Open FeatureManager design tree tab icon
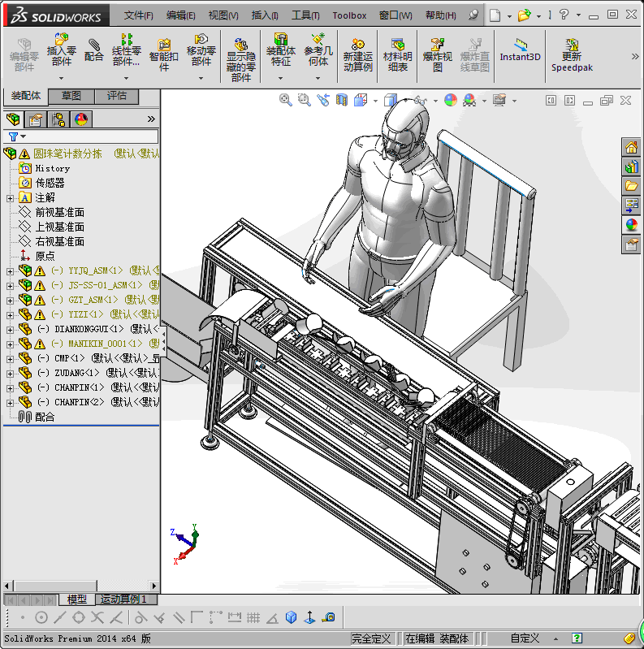This screenshot has height=649, width=644. [x=13, y=119]
